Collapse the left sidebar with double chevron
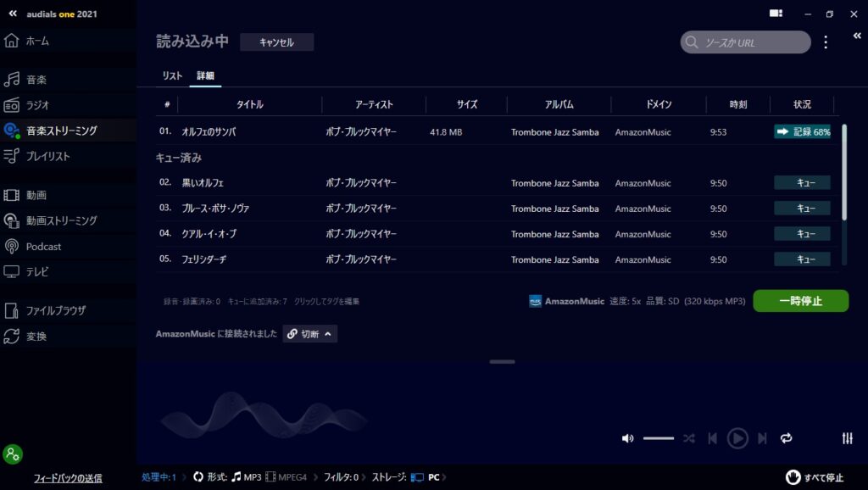868x490 pixels. point(13,14)
